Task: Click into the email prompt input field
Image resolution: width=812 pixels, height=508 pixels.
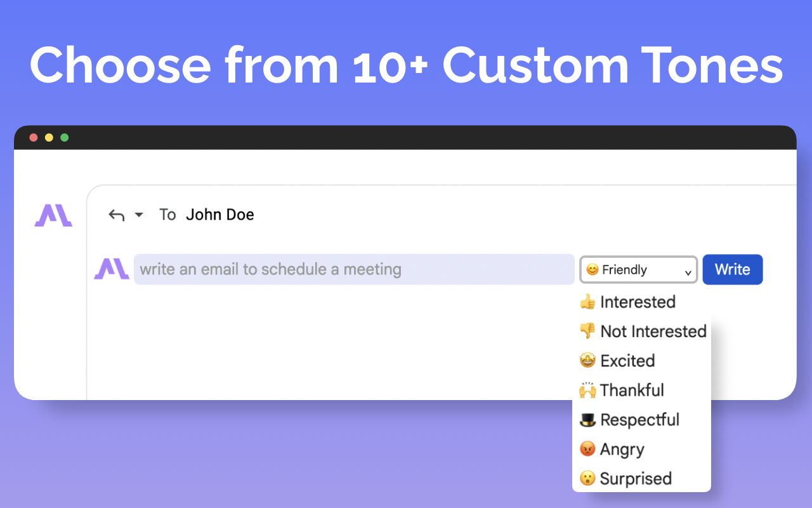Action: click(354, 269)
